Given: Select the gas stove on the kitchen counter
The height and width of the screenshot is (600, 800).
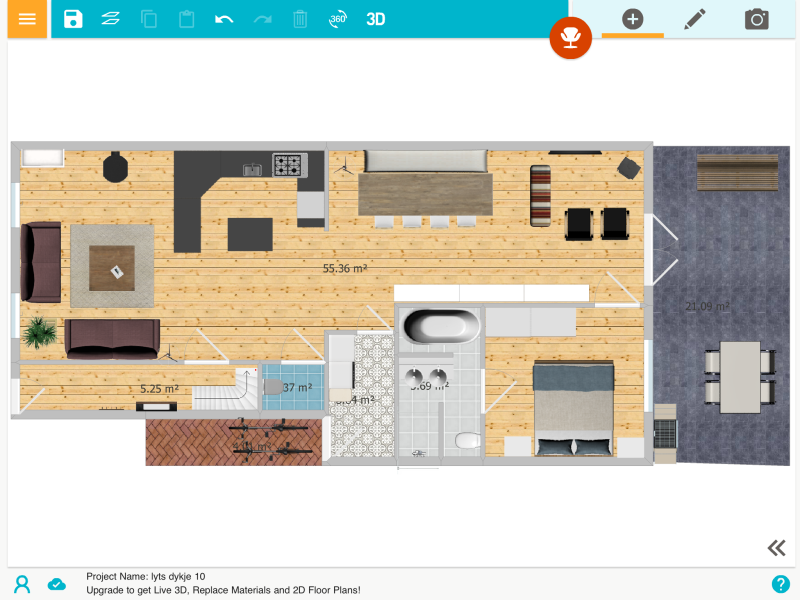Looking at the screenshot, I should pos(290,164).
